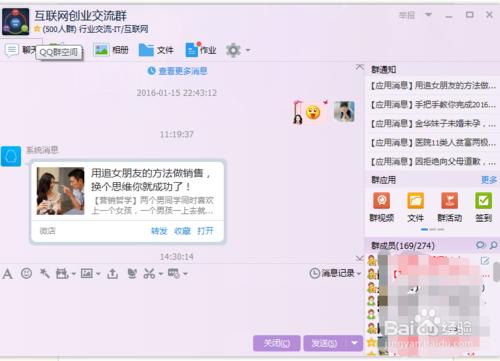This screenshot has height=361, width=500.
Task: Open the sender's avatar beside the emoji message
Action: pyautogui.click(x=344, y=112)
